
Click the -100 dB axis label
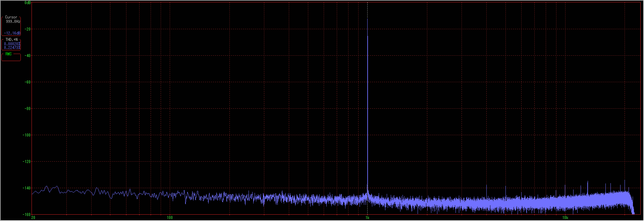[26, 135]
